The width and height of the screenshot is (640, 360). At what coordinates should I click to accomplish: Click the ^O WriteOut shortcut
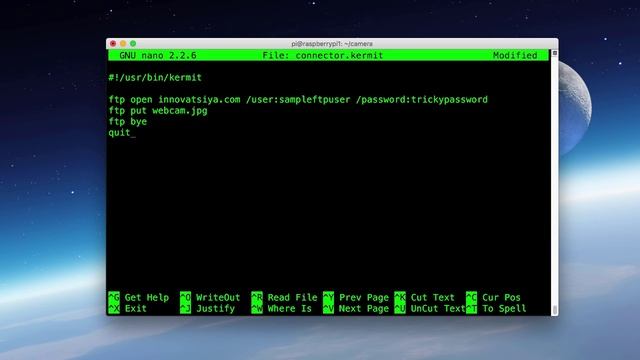(x=210, y=298)
